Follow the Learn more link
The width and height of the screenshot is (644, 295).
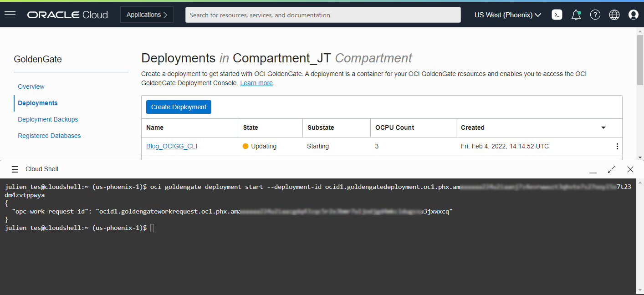pos(256,83)
